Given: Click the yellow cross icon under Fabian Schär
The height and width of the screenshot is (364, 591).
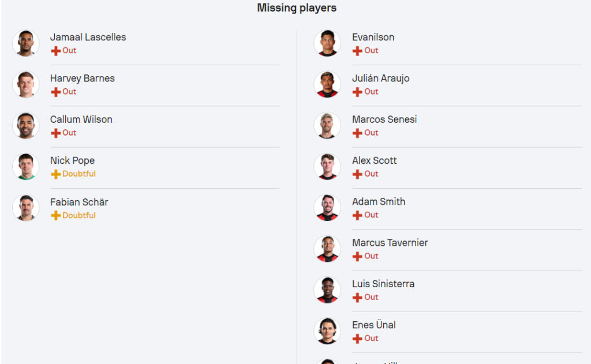Looking at the screenshot, I should [56, 216].
